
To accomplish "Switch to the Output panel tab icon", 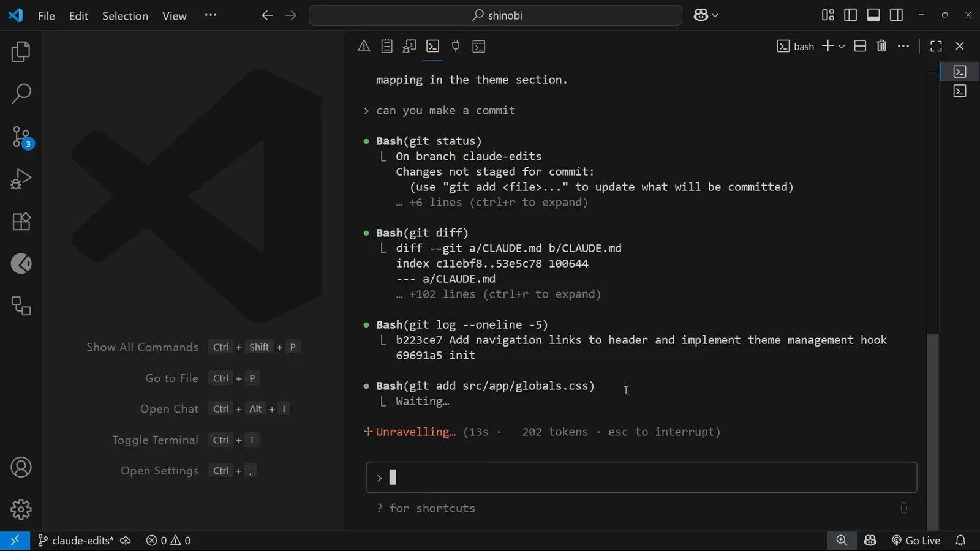I will click(386, 46).
